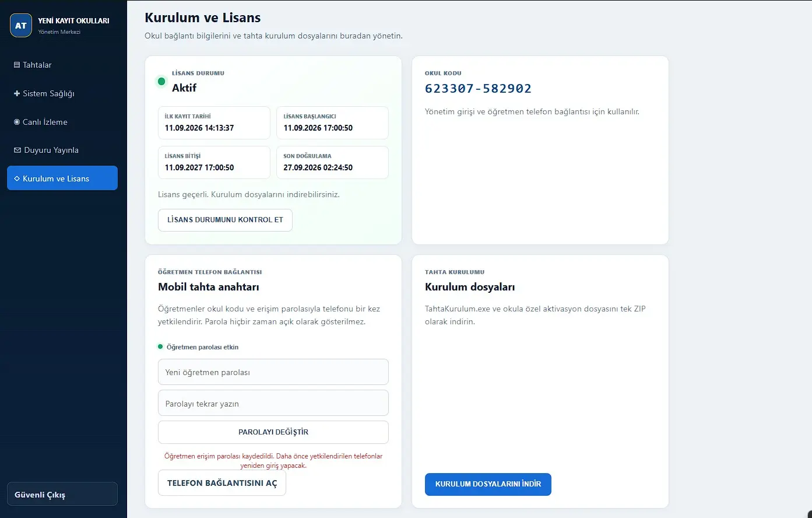Image resolution: width=812 pixels, height=518 pixels.
Task: Focus the Parolayı tekrar yazın field
Action: (273, 403)
